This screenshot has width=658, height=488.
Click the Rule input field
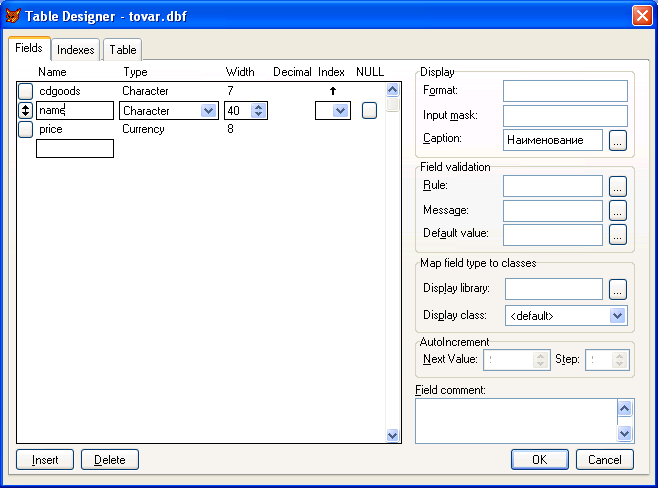coord(553,186)
